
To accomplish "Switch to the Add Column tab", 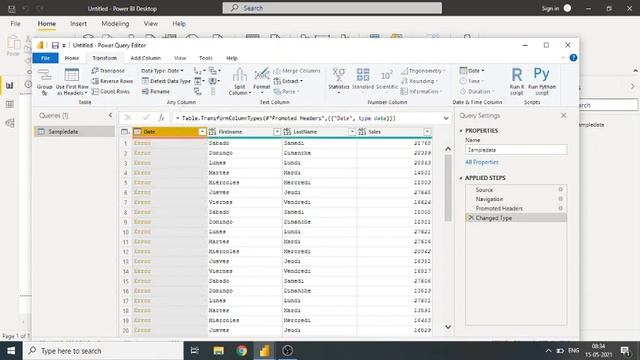I will point(146,58).
